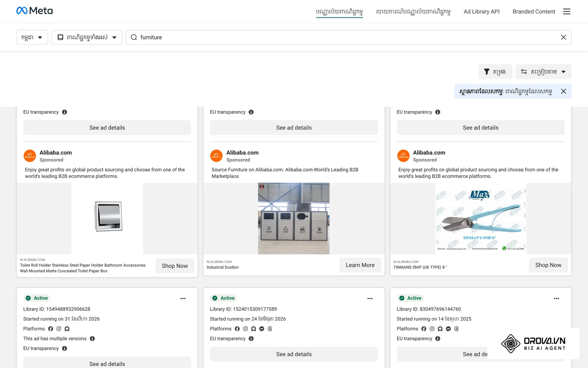Click EU transparency info icon, first top card

[65, 112]
